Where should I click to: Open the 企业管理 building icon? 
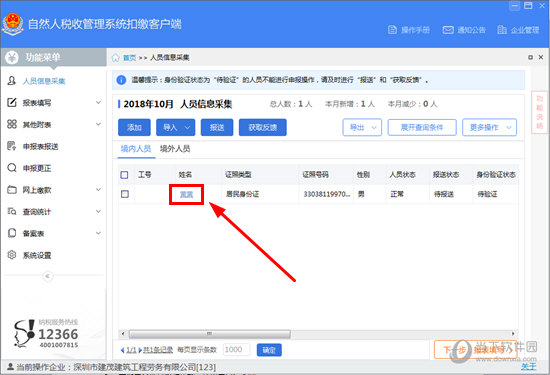(502, 30)
